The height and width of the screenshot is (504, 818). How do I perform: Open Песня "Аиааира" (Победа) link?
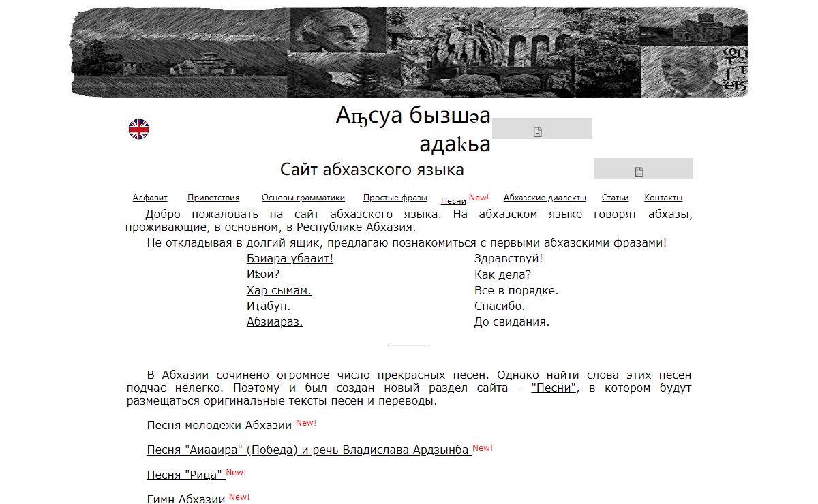point(309,450)
